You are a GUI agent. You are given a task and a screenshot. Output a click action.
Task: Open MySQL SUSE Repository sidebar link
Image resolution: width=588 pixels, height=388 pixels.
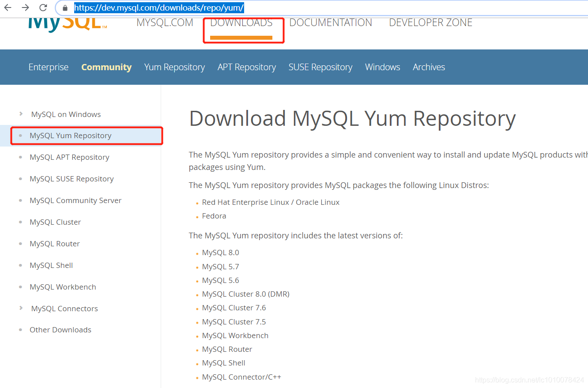tap(72, 179)
